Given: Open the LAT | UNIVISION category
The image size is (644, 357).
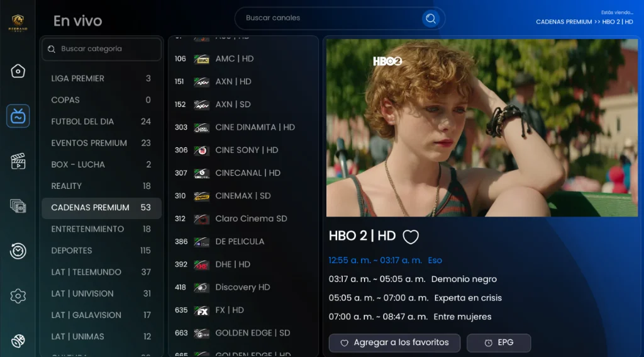Looking at the screenshot, I should coord(101,293).
